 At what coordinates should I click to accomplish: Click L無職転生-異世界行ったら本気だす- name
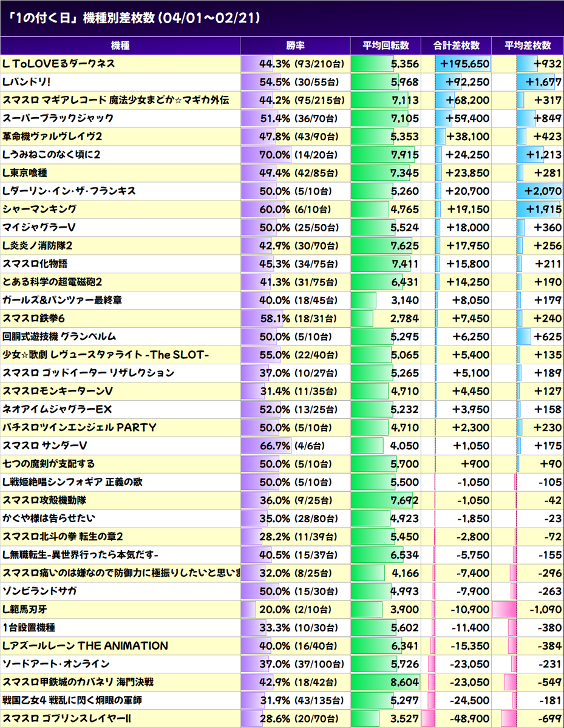80,555
